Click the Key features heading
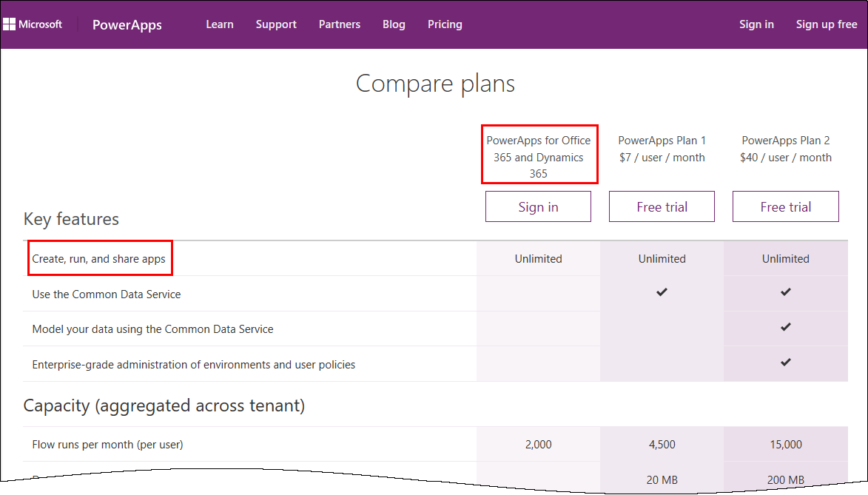868x495 pixels. [x=71, y=219]
